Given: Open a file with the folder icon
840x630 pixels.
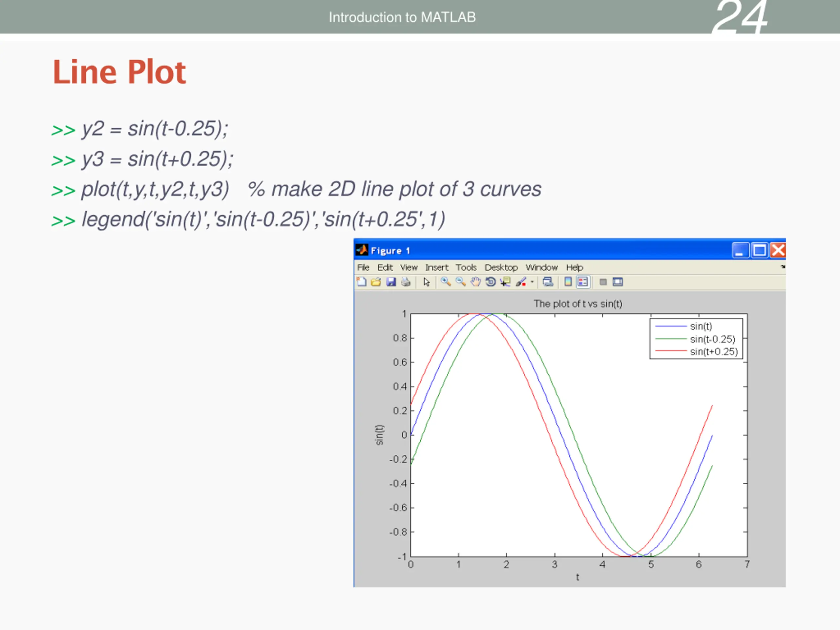Looking at the screenshot, I should pos(376,282).
